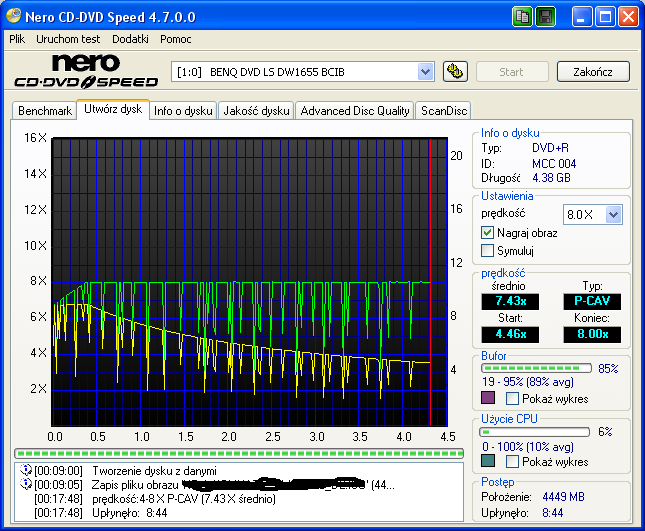Screen dimensions: 645x531
Task: Click the Zakończ button
Action: coord(593,72)
